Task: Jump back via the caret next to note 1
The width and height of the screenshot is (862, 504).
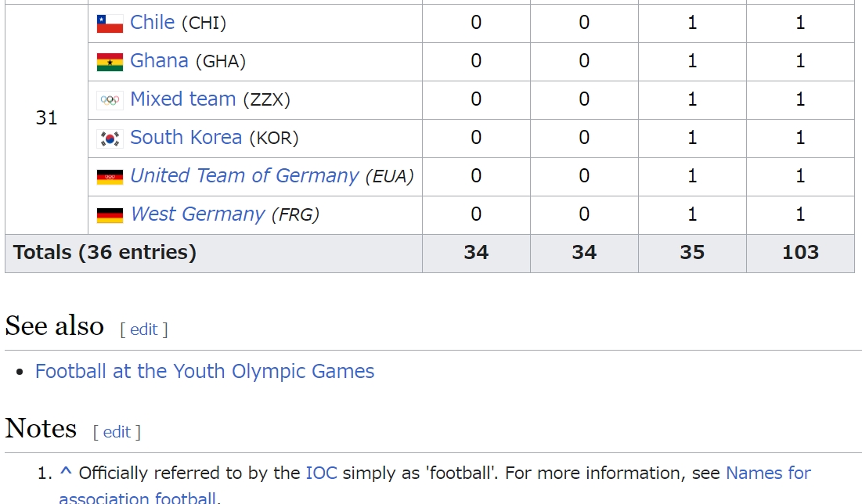Action: pyautogui.click(x=66, y=472)
